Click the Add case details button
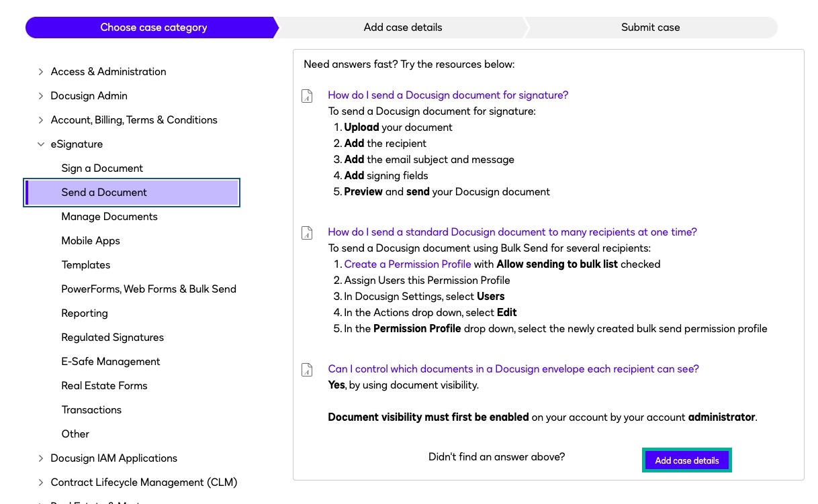818x504 pixels. click(x=686, y=460)
